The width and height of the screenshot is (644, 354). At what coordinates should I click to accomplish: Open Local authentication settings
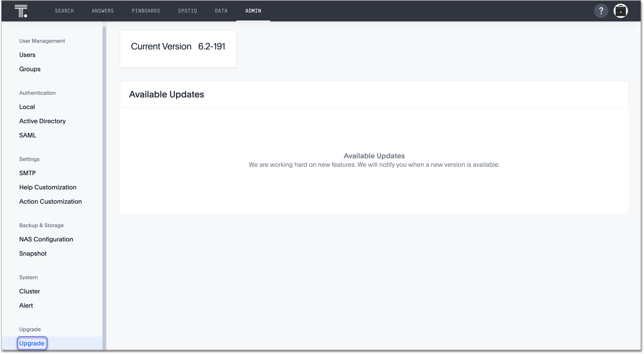(27, 107)
